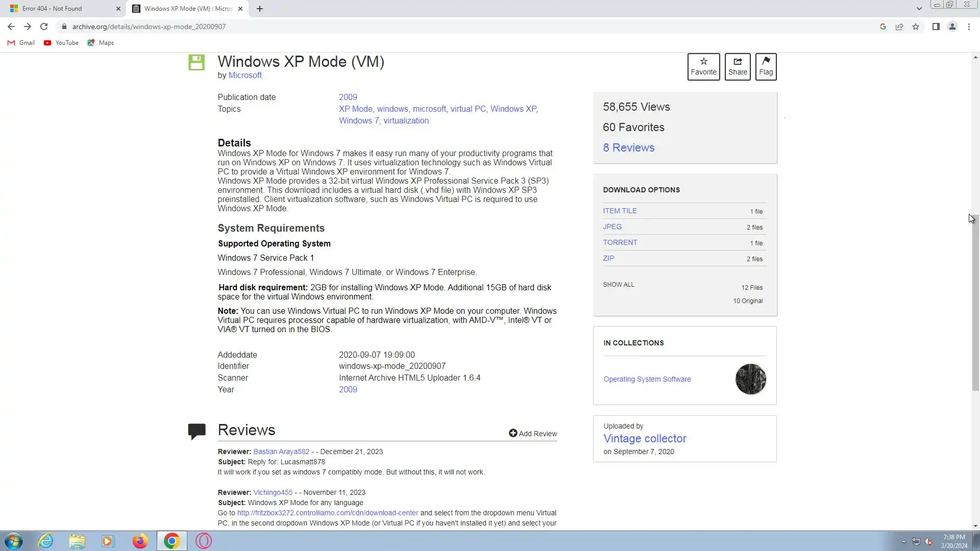The image size is (980, 551).
Task: Open Firefox from the taskbar
Action: tap(140, 541)
